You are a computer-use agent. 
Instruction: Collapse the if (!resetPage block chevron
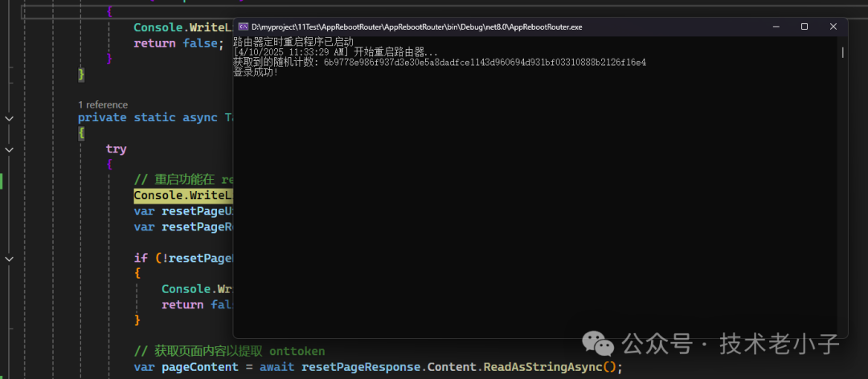tap(9, 259)
